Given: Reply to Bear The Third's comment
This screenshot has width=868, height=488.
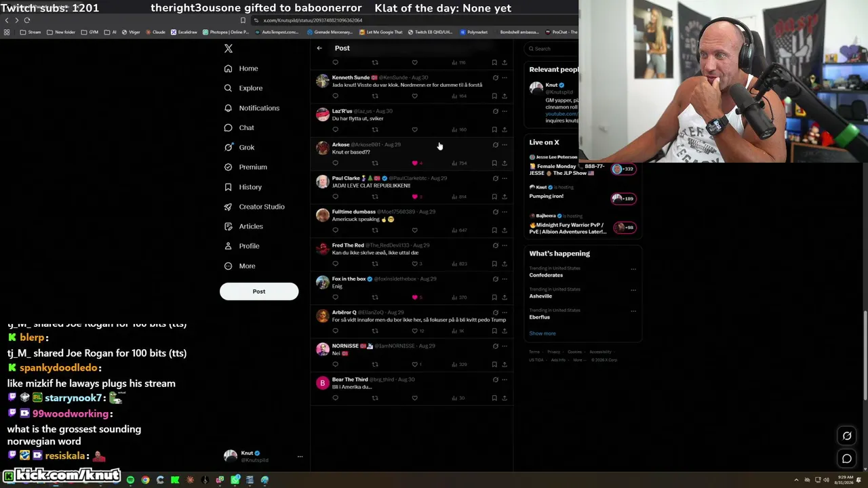Looking at the screenshot, I should (335, 398).
